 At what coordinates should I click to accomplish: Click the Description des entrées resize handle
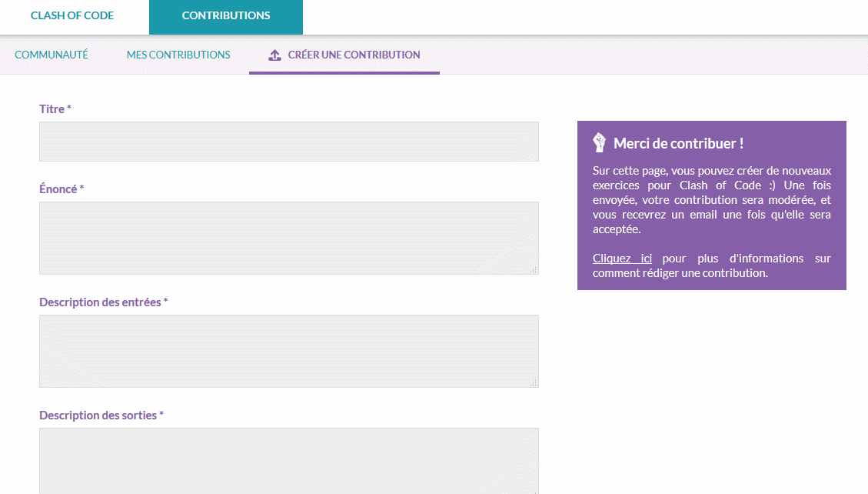click(534, 382)
